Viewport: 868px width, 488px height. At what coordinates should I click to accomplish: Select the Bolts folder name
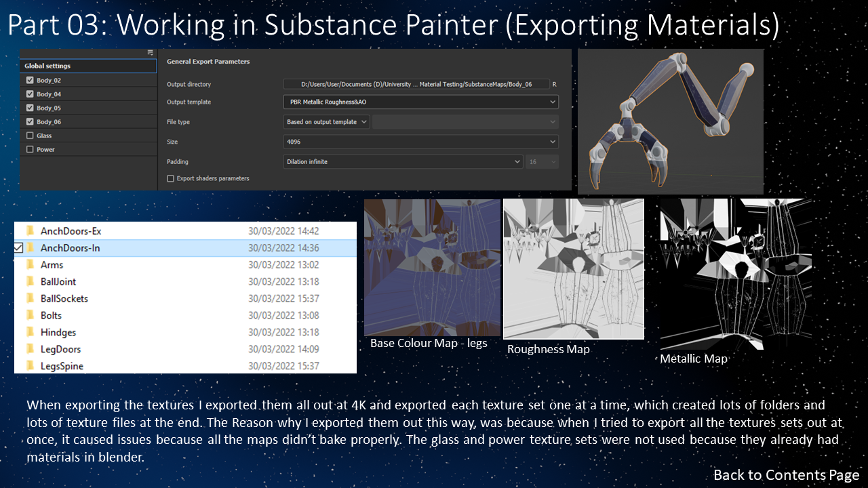[x=51, y=315]
